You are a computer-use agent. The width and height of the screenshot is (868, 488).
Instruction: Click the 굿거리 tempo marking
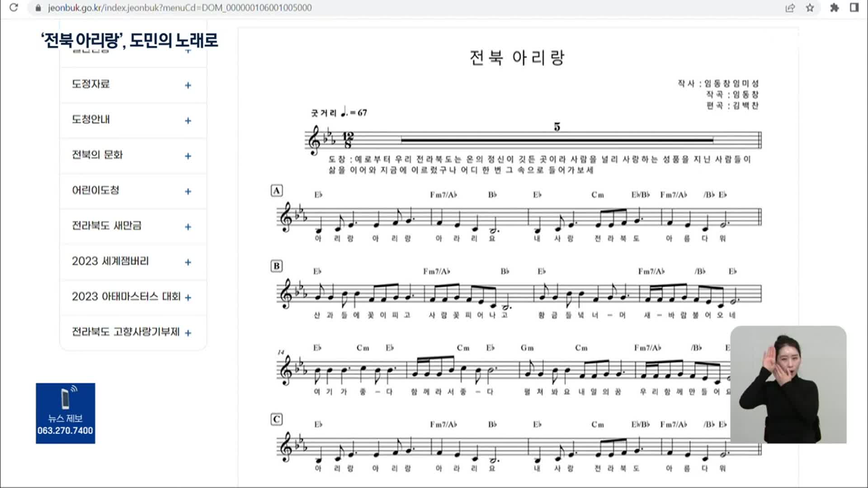[x=339, y=112]
